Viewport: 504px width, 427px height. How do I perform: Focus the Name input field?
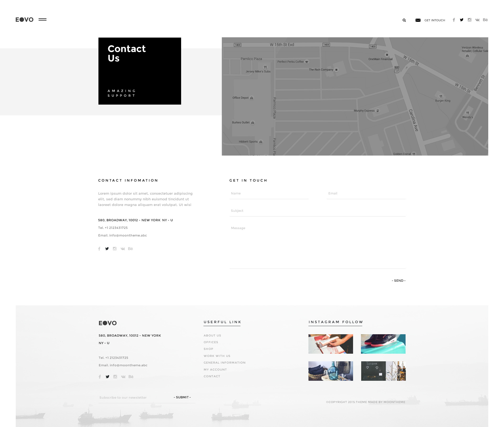point(269,193)
